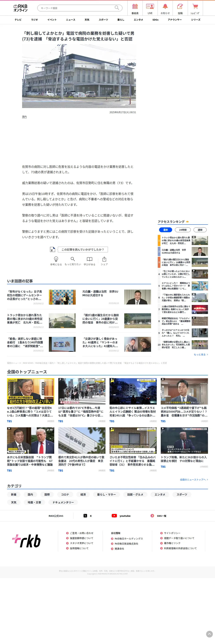215x644 pixels.
Task: Open the ご意見・お問い合わせ footer link
Action: (x=81, y=533)
